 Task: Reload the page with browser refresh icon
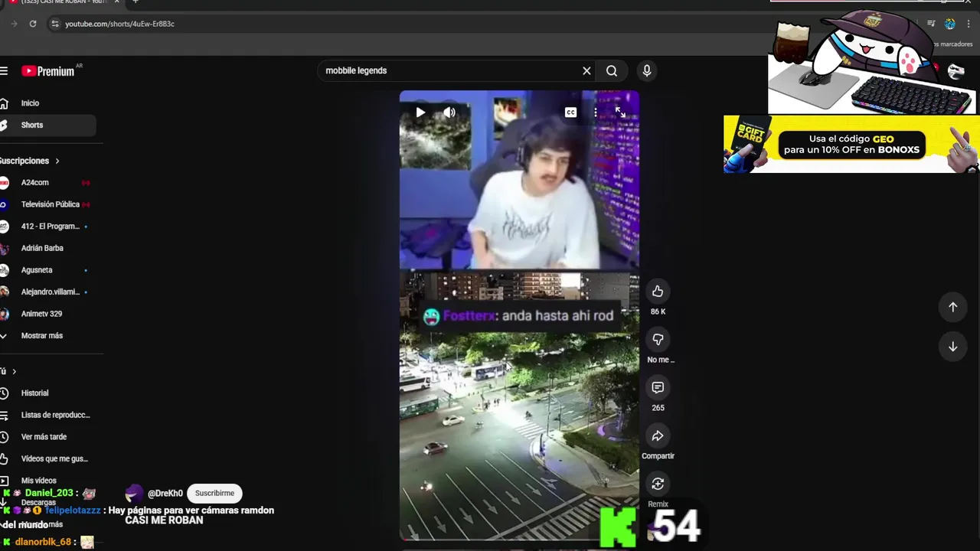point(33,24)
